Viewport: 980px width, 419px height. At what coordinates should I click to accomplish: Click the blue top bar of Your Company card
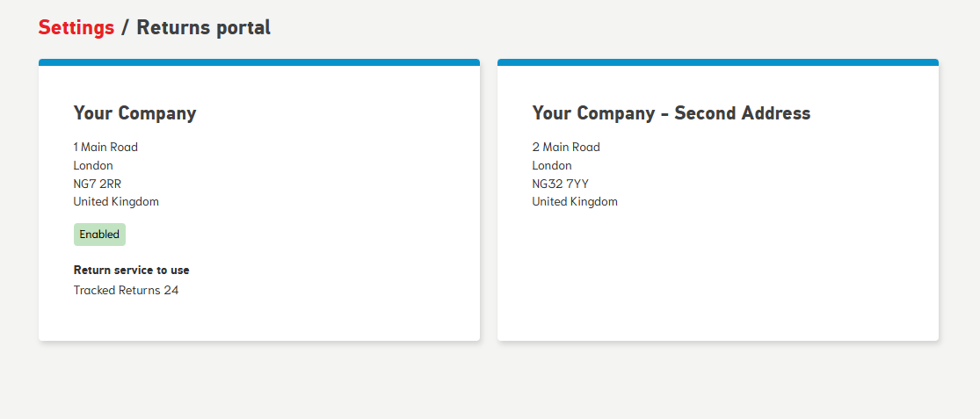point(259,62)
